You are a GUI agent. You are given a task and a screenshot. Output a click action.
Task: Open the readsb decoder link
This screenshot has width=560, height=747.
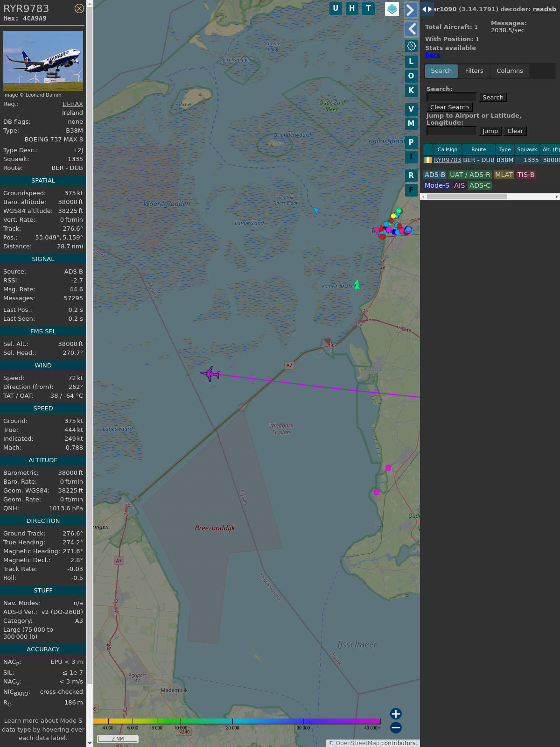pyautogui.click(x=544, y=9)
